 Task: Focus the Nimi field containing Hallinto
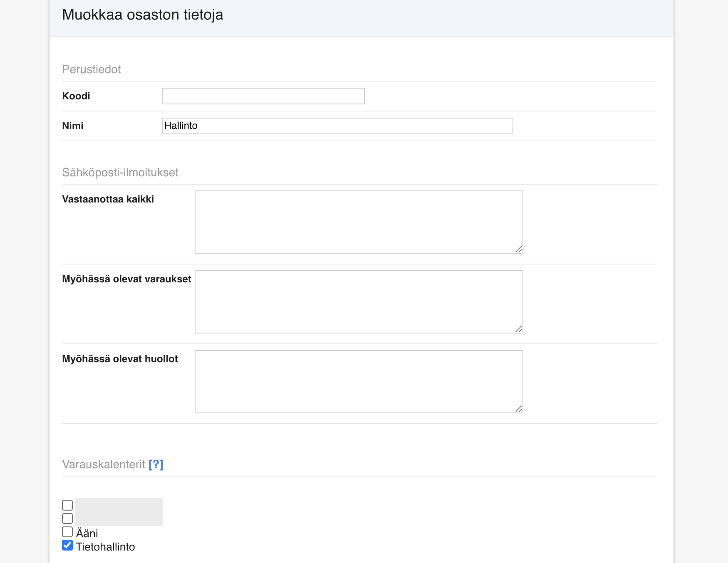point(337,126)
